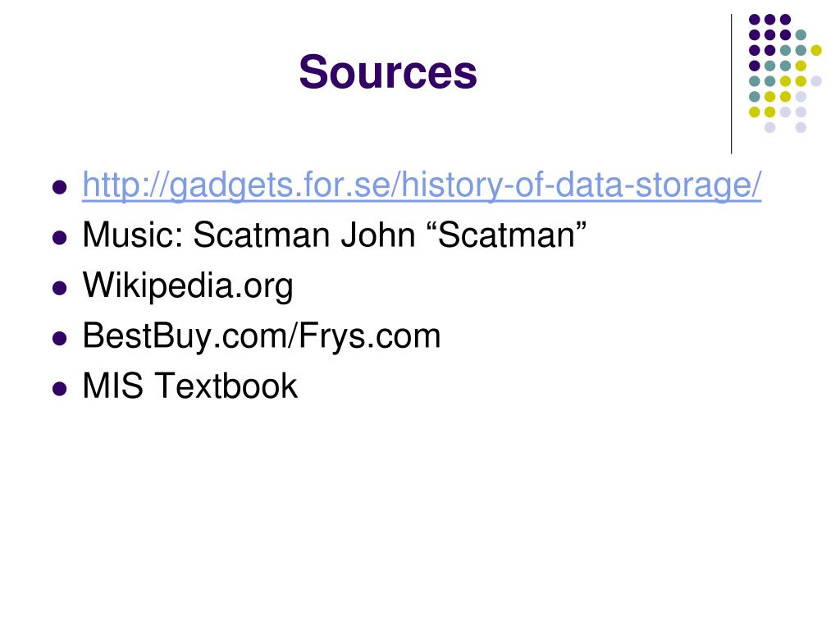The width and height of the screenshot is (840, 630).
Task: Click the bullet dot beside the hyperlink
Action: click(x=59, y=188)
